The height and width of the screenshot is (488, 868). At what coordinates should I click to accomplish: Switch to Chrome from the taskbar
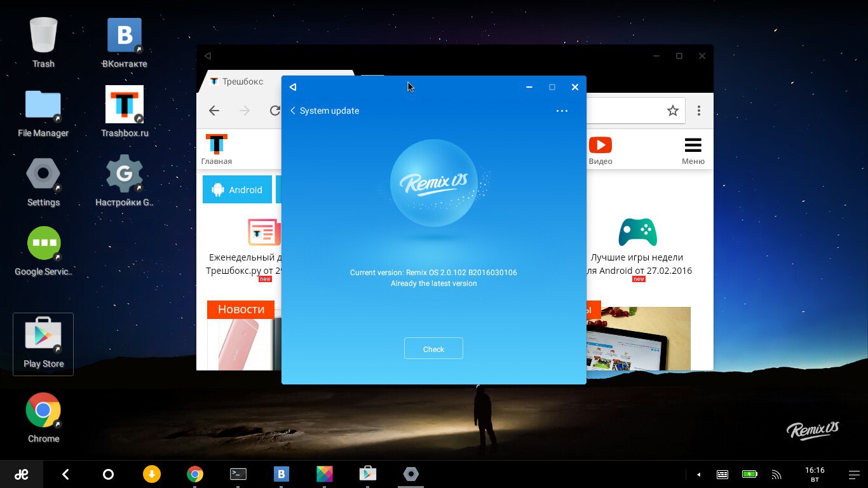coord(194,474)
